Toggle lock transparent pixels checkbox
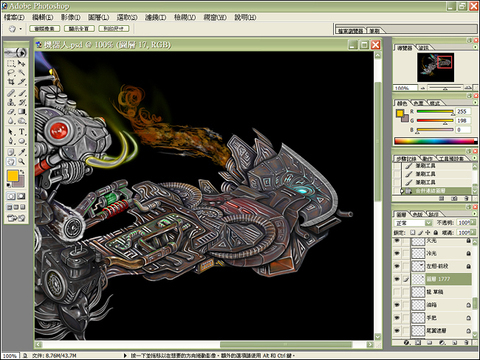Screen dimensions: 480x360 [x=413, y=232]
